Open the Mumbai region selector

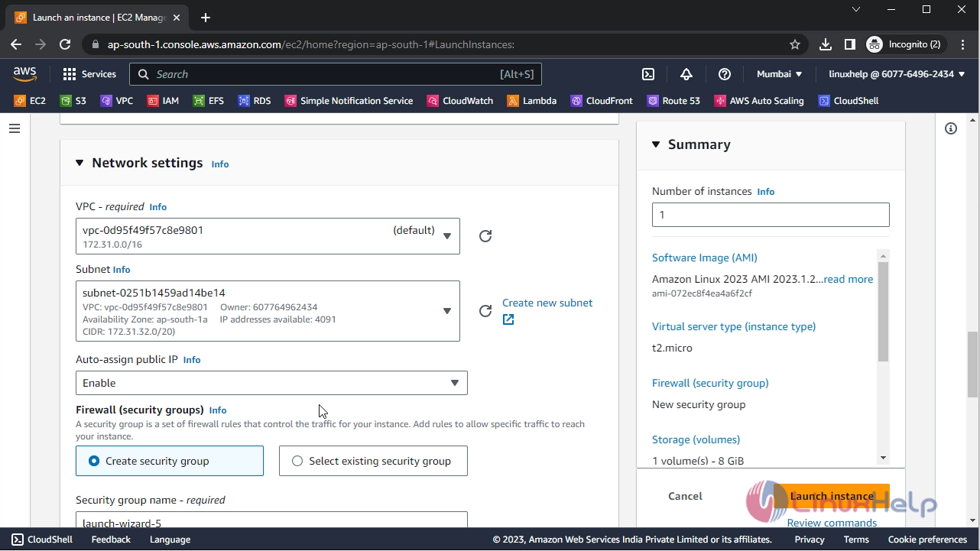coord(779,74)
